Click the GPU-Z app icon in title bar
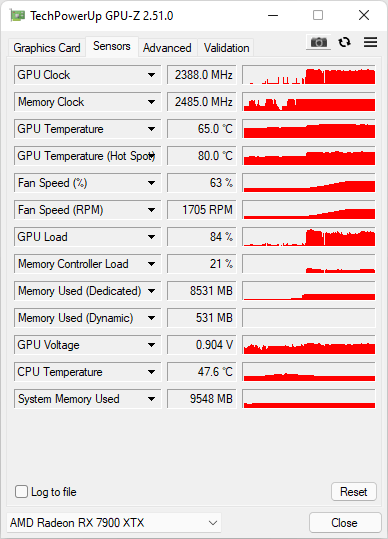The image size is (388, 539). click(17, 15)
